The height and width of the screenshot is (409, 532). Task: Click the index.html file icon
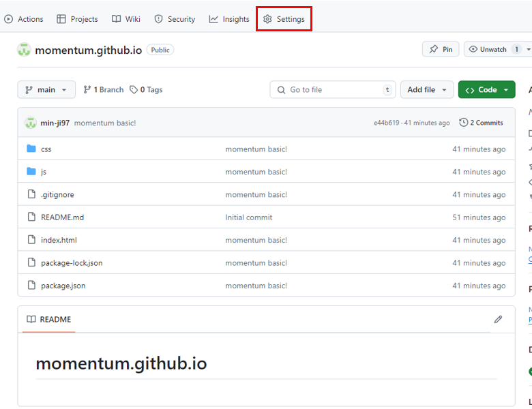pos(31,239)
